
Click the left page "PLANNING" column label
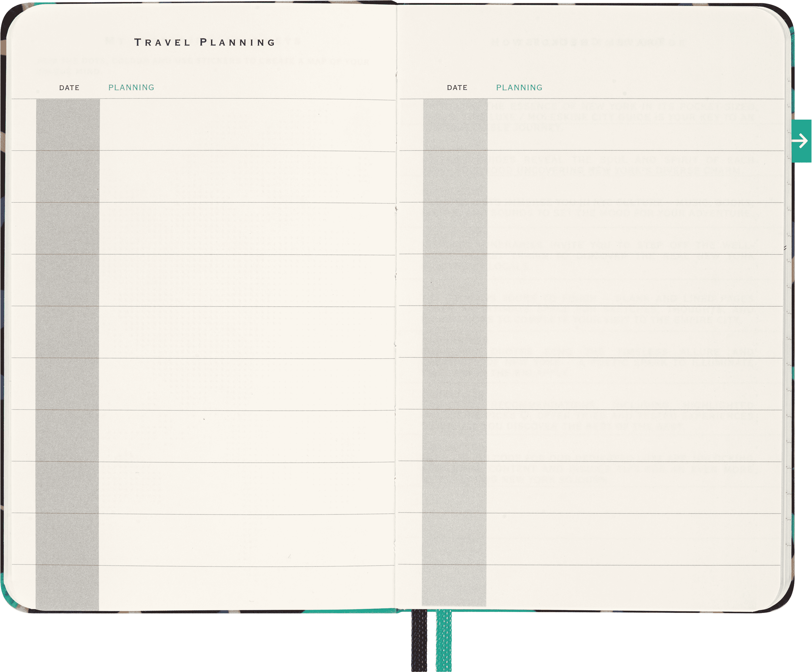point(131,87)
